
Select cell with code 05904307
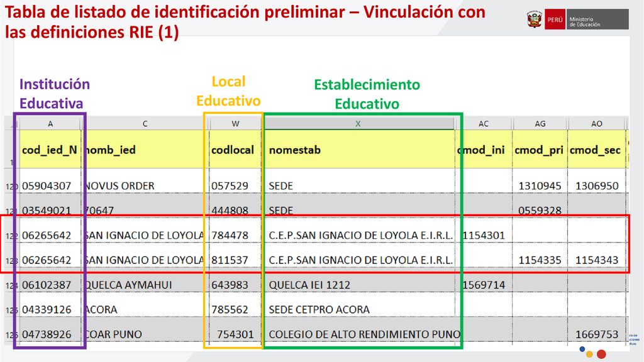(50, 181)
